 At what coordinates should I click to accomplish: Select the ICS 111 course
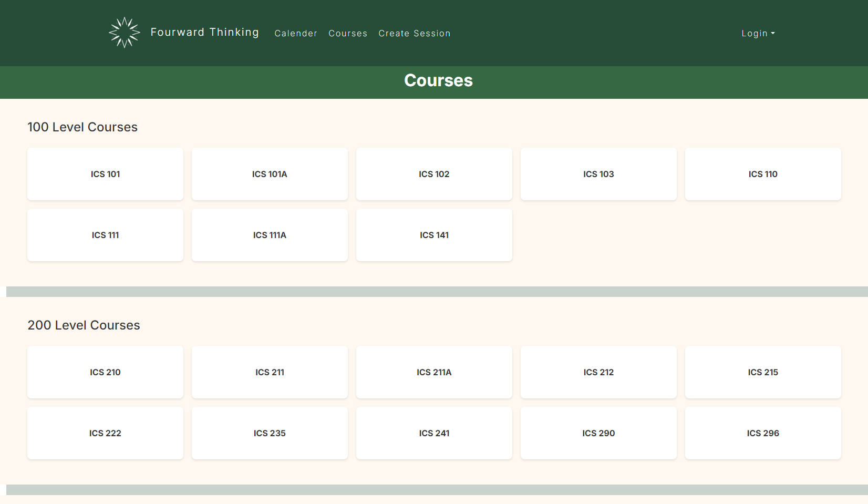coord(105,235)
